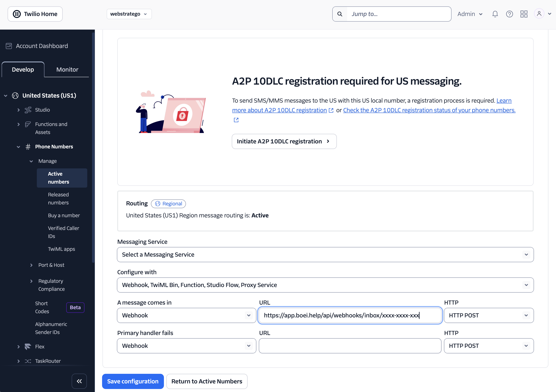Click the Phone Numbers hash icon
Screen dimensions: 556x392
click(28, 147)
